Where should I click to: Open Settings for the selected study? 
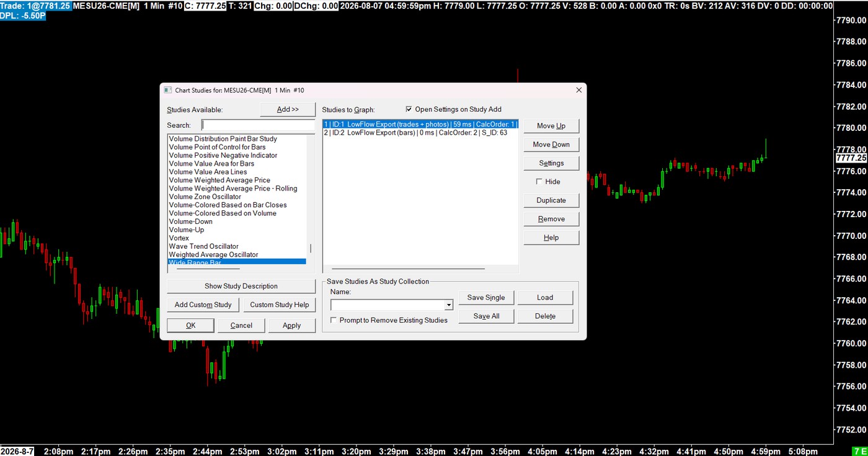point(551,163)
